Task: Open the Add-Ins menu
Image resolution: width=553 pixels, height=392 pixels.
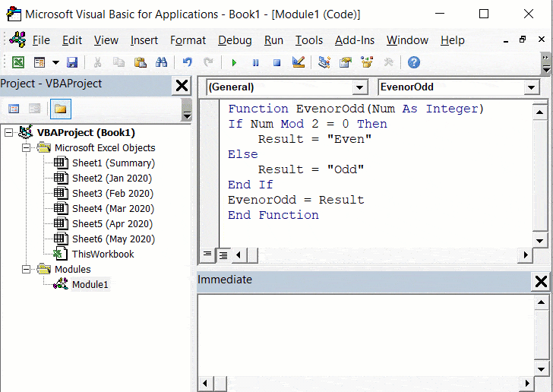Action: (355, 40)
